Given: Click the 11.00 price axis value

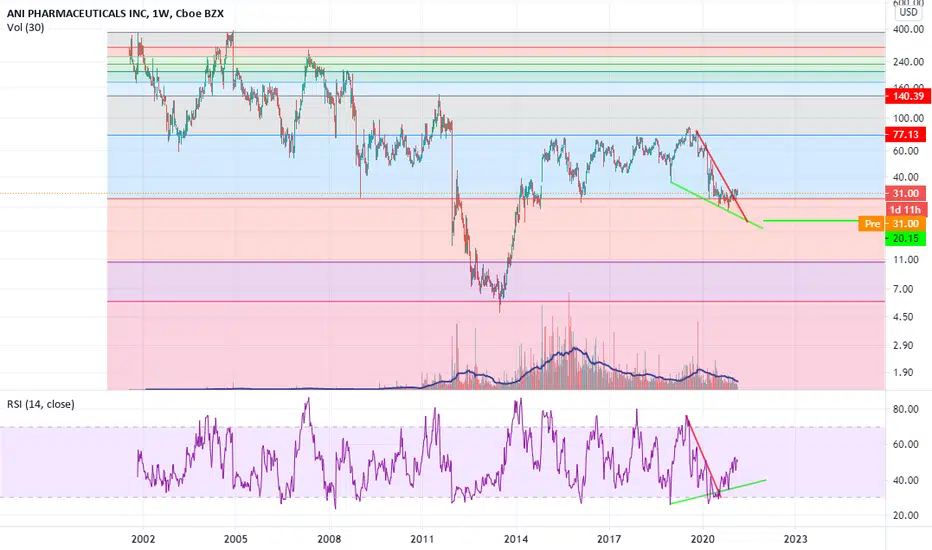Looking at the screenshot, I should [x=906, y=260].
